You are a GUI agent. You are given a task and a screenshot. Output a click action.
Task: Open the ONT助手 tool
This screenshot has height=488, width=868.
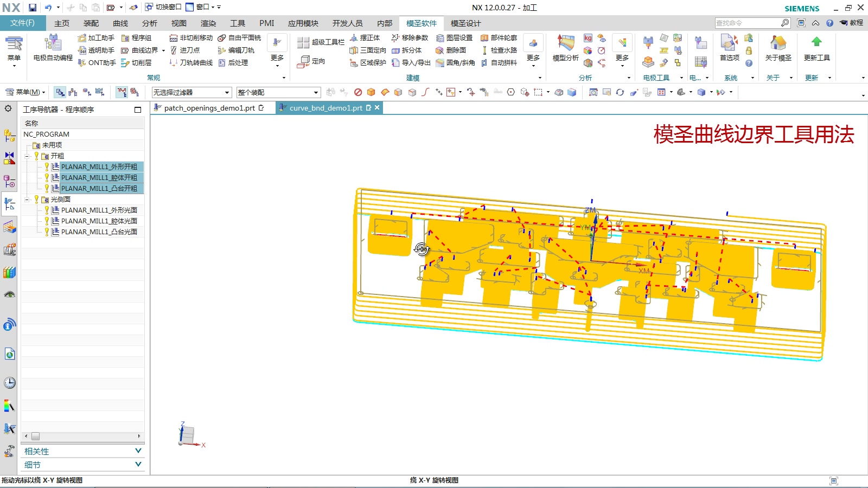click(x=97, y=63)
